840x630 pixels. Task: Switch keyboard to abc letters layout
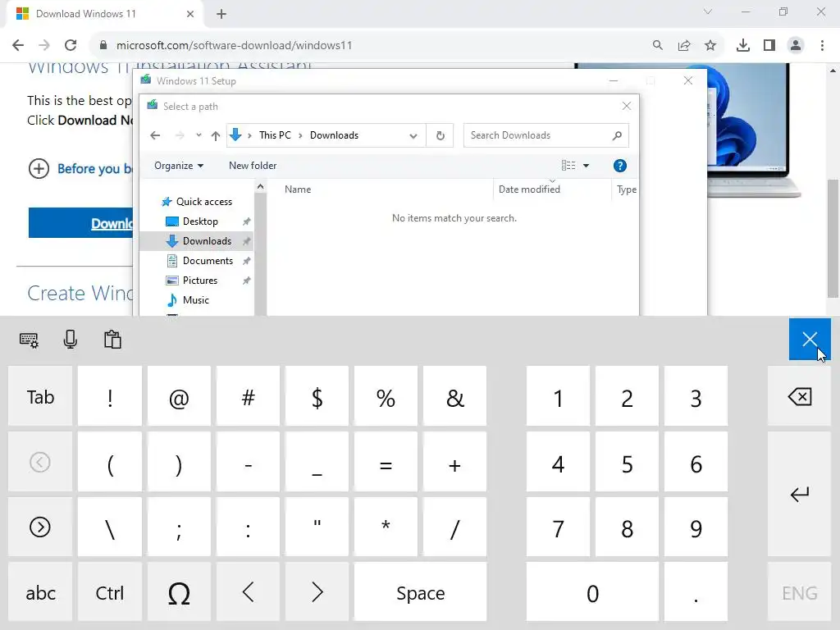point(40,592)
